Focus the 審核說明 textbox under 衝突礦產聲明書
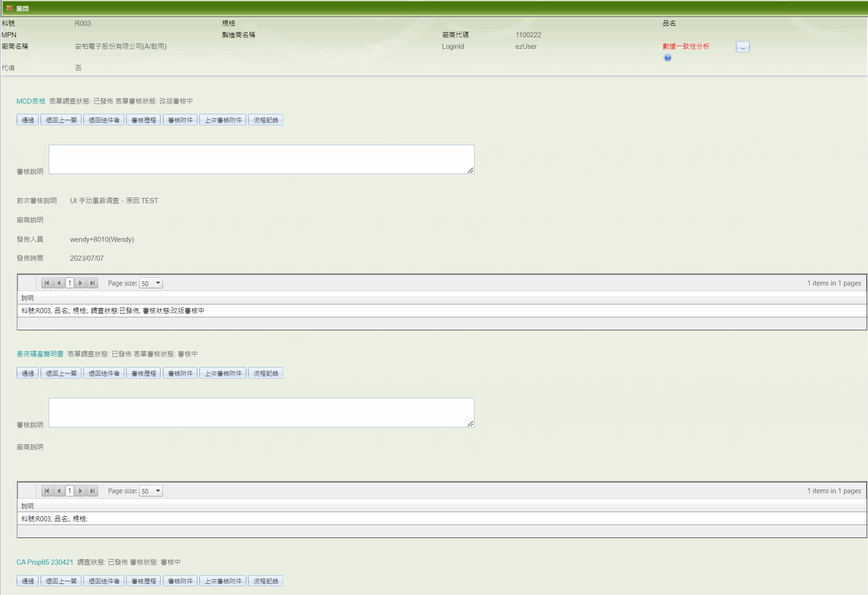This screenshot has width=868, height=595. 261,413
